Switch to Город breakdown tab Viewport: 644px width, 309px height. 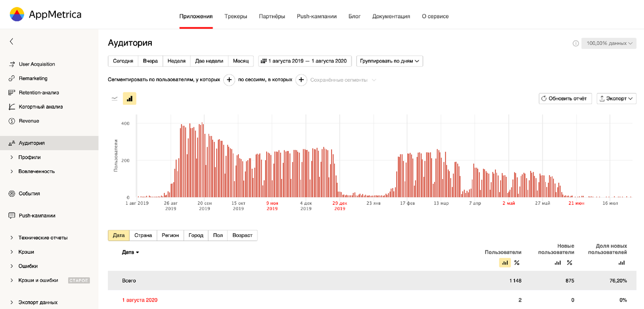click(196, 235)
